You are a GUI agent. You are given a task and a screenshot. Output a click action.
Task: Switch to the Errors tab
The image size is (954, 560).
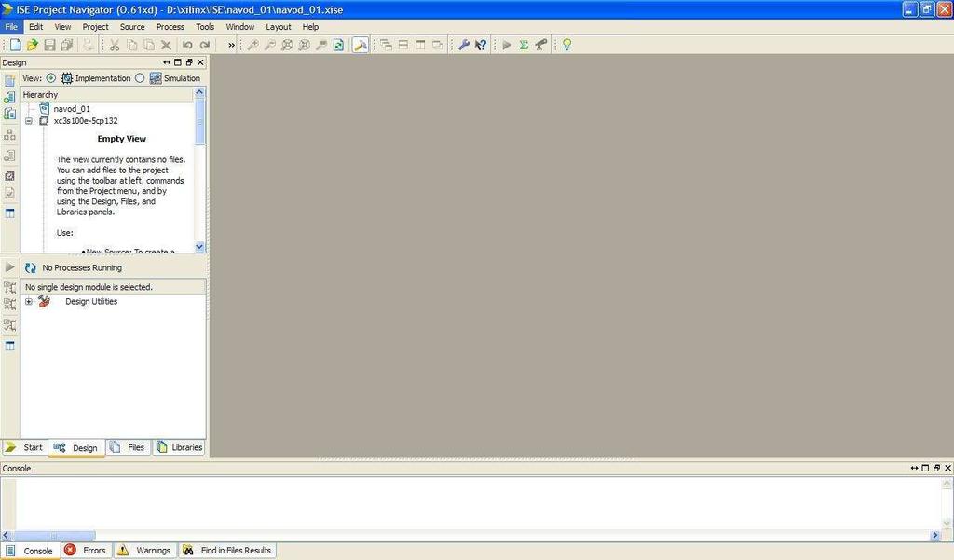tap(86, 551)
